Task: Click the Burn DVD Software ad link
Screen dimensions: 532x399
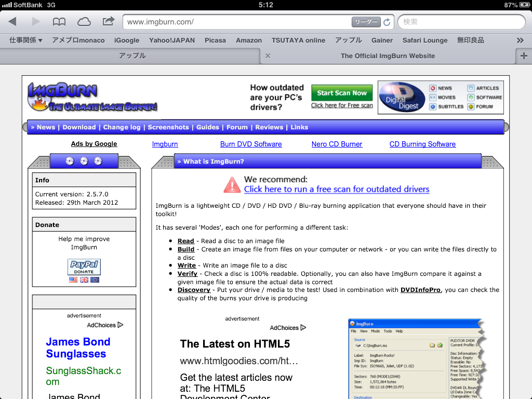Action: coord(251,144)
